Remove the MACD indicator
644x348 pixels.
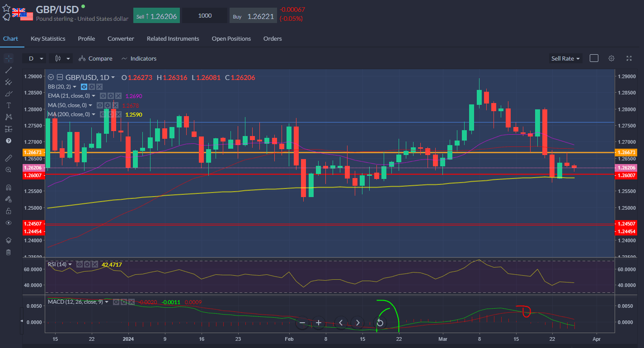pos(132,302)
